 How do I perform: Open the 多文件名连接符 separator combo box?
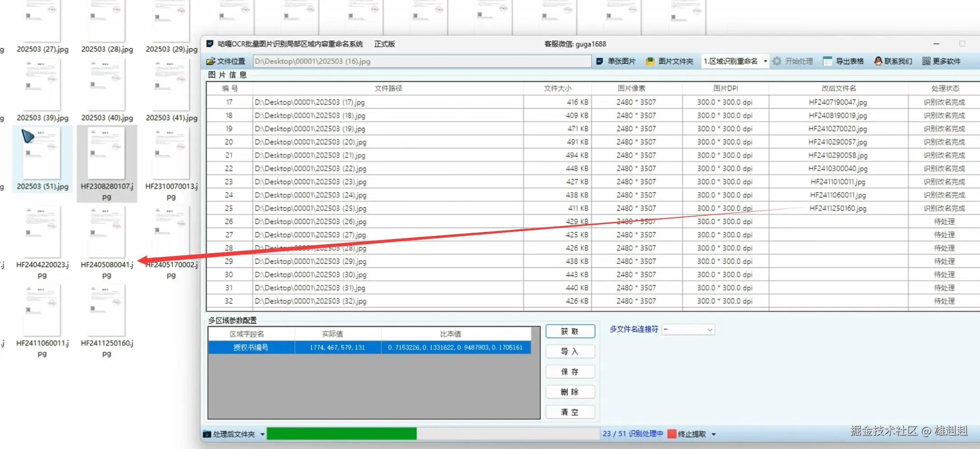pyautogui.click(x=688, y=330)
